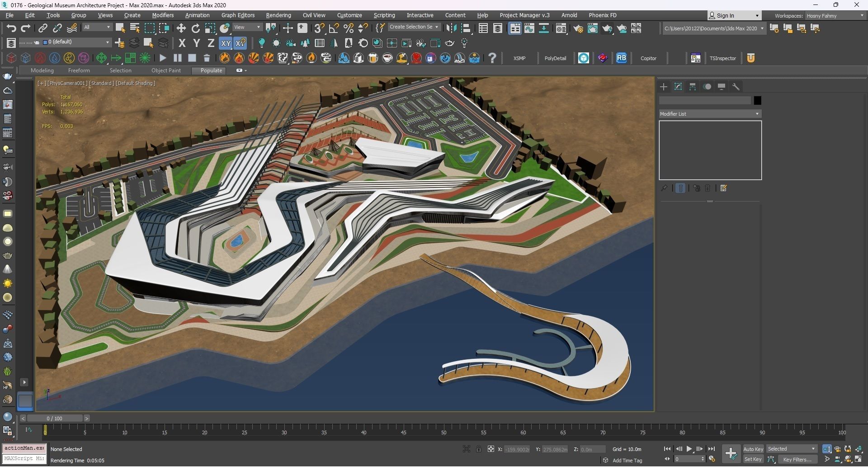Open the Rendering menu
This screenshot has height=470, width=868.
click(278, 15)
